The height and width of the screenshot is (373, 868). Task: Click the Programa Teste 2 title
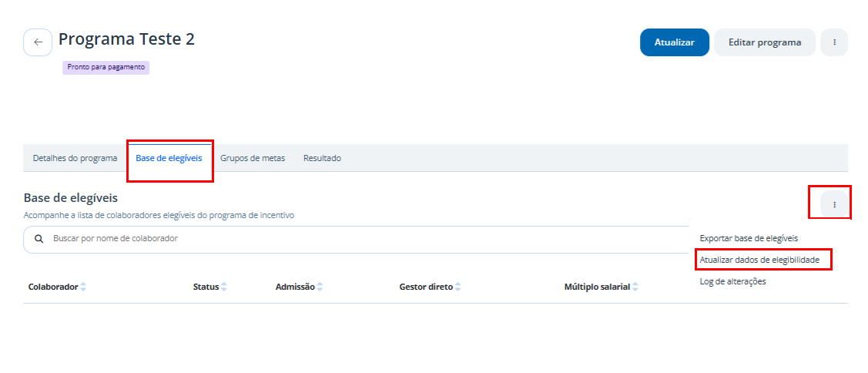127,39
